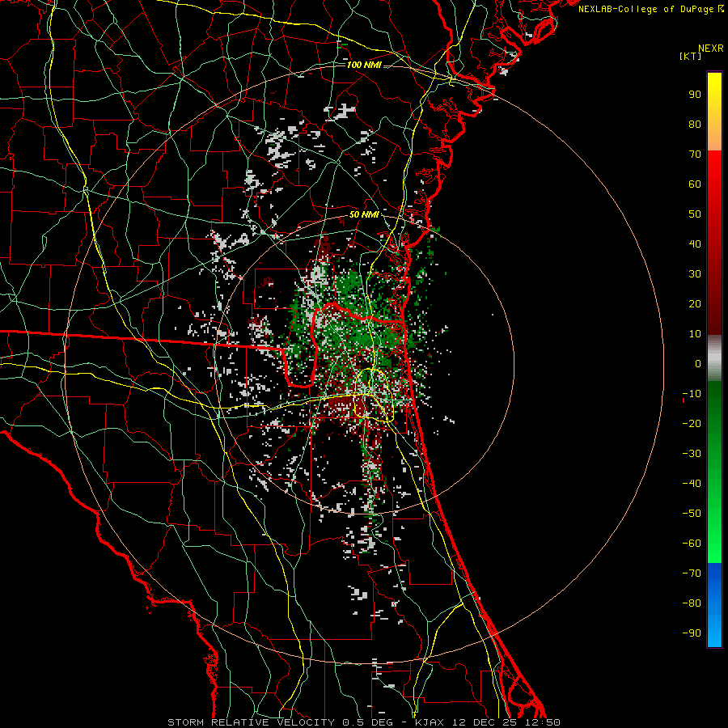Click the -70 value on the velocity scale
Viewport: 728px width, 728px height.
[692, 573]
